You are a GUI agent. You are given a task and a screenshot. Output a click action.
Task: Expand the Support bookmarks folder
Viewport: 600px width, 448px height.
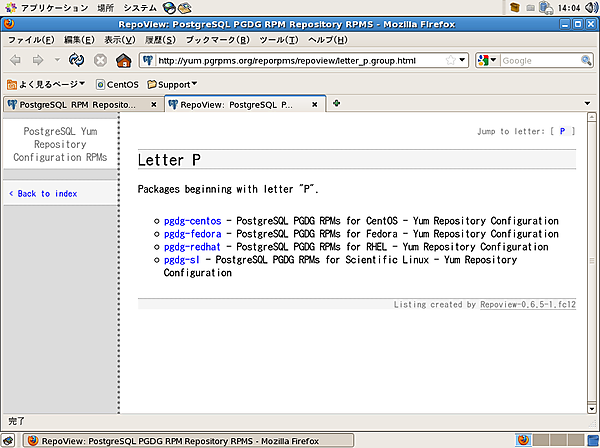(x=173, y=84)
